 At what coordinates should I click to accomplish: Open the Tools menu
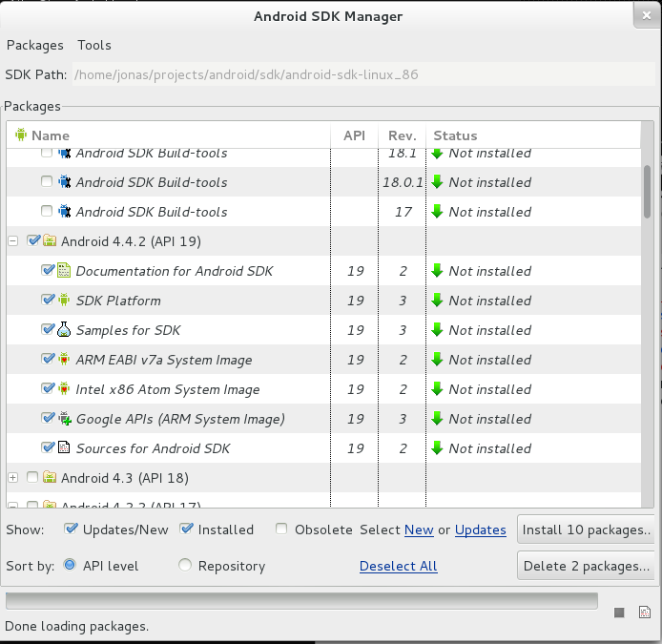click(x=94, y=45)
